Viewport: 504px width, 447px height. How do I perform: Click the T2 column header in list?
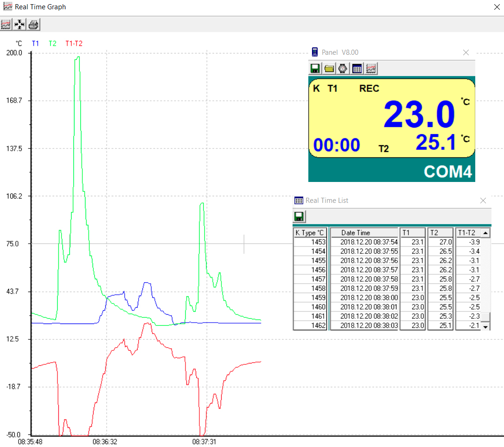(x=440, y=233)
